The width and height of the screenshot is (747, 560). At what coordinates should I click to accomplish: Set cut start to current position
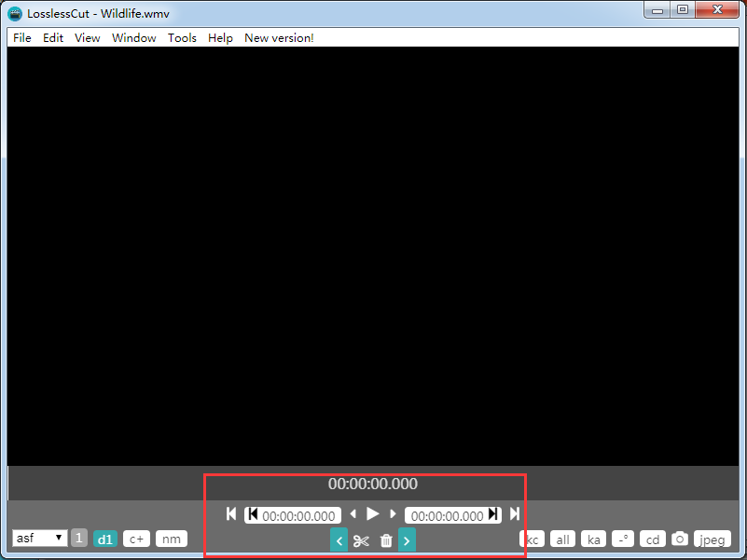tap(339, 540)
